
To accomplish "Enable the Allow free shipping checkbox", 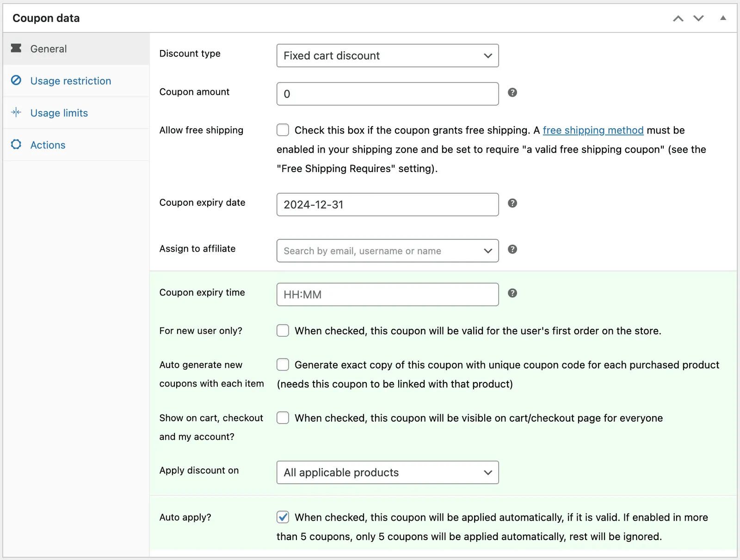I will click(283, 130).
